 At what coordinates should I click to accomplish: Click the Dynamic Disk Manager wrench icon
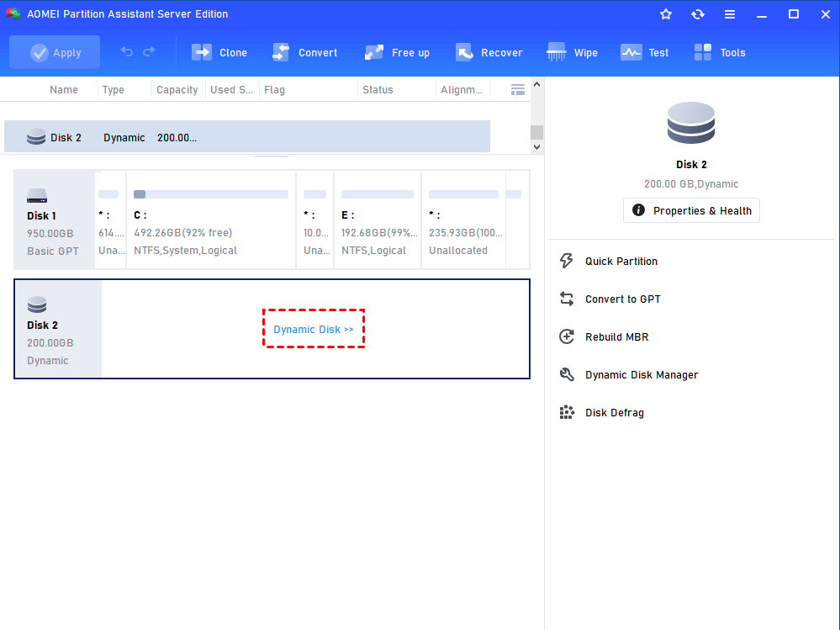[567, 374]
